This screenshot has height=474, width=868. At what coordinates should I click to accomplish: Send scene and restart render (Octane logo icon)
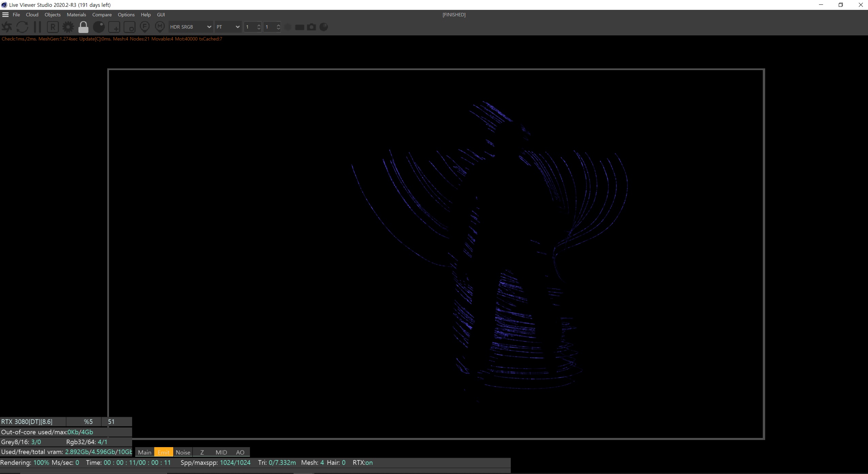point(7,27)
